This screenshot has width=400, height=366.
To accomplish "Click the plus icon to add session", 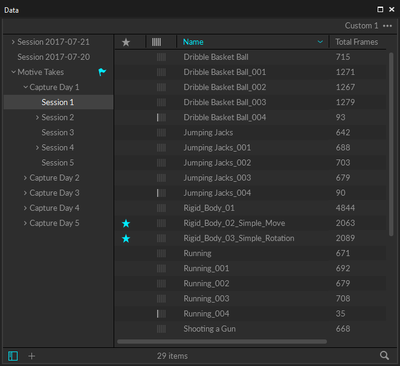I will coord(32,356).
